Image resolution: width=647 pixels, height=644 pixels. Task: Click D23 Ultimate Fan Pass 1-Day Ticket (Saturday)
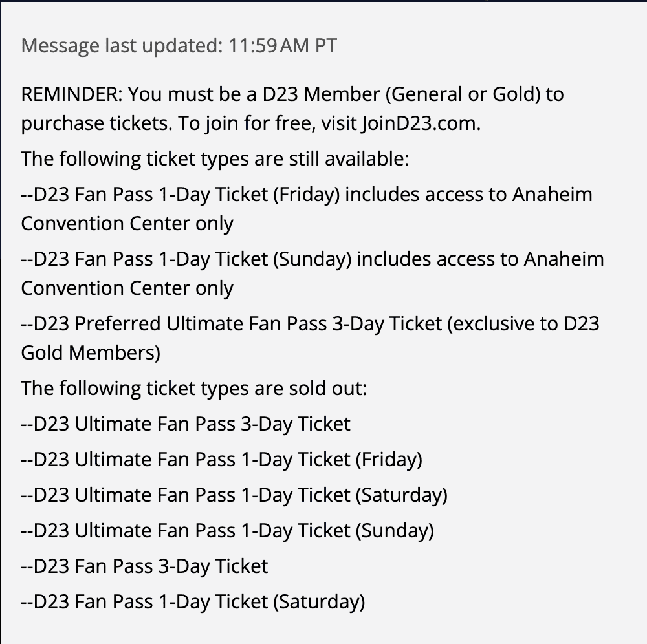234,495
